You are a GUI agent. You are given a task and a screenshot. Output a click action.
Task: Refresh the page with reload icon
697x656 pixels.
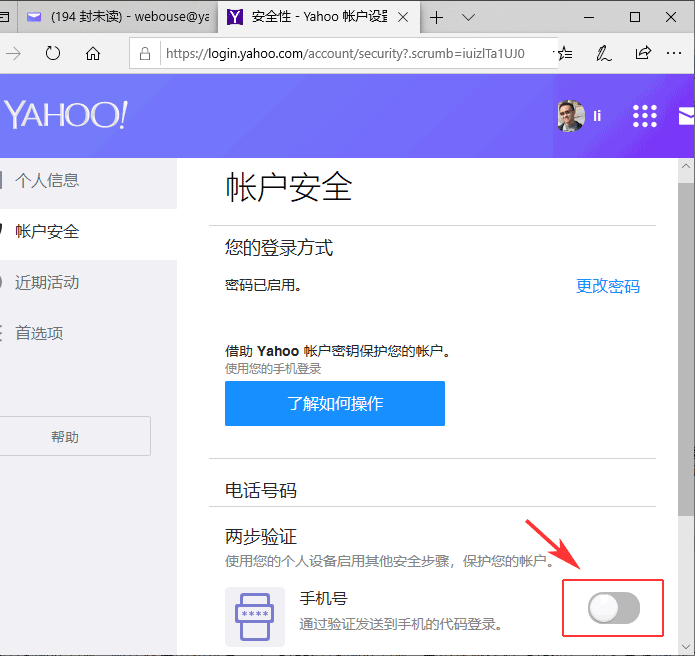pos(53,54)
